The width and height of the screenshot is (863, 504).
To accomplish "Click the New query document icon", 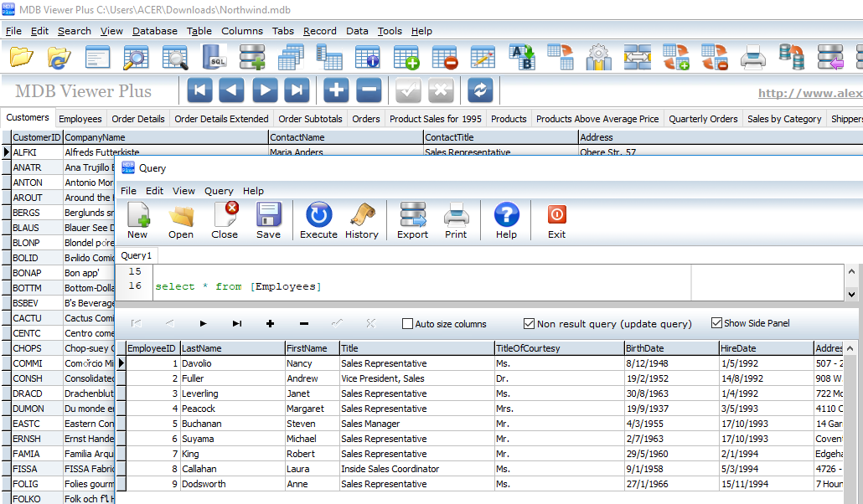I will pos(137,215).
